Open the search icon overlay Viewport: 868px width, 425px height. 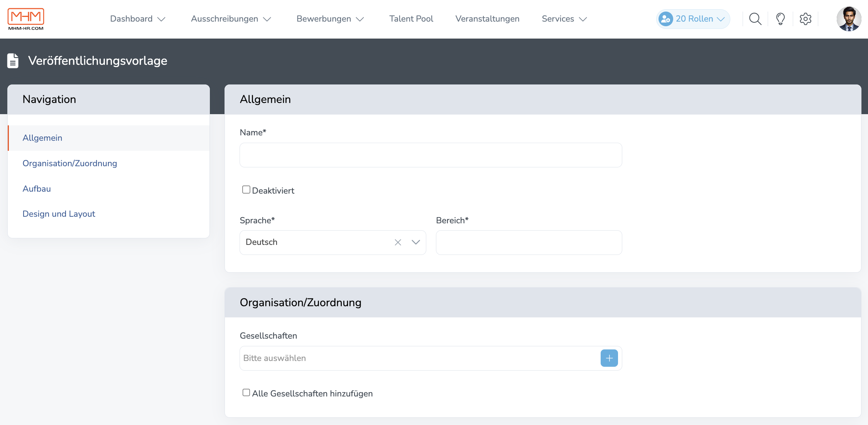[754, 19]
